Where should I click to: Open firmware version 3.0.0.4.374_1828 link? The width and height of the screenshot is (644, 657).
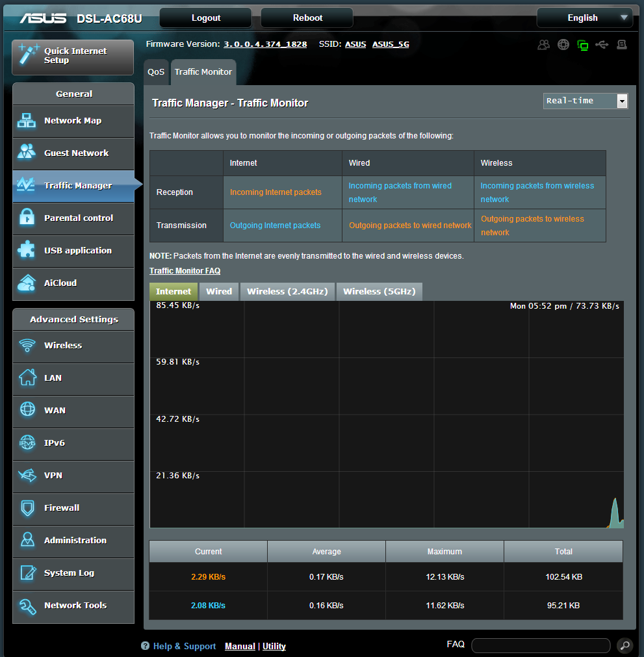(x=265, y=44)
